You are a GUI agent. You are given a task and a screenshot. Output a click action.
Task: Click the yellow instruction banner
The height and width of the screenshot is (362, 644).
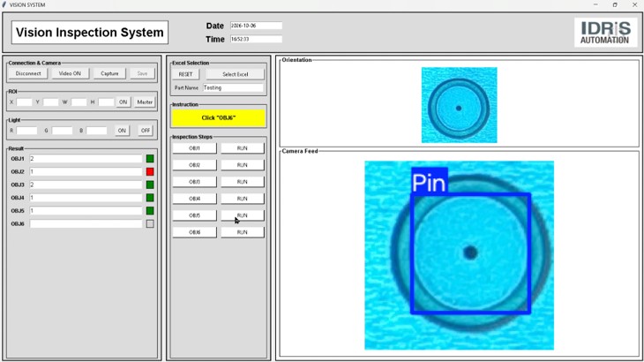pyautogui.click(x=219, y=118)
